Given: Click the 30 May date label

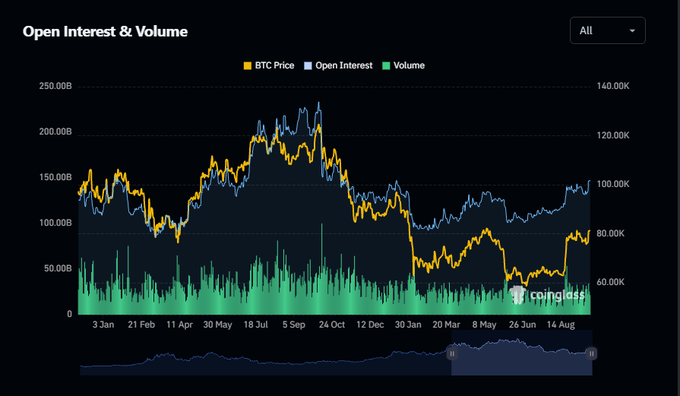Looking at the screenshot, I should click(x=218, y=324).
